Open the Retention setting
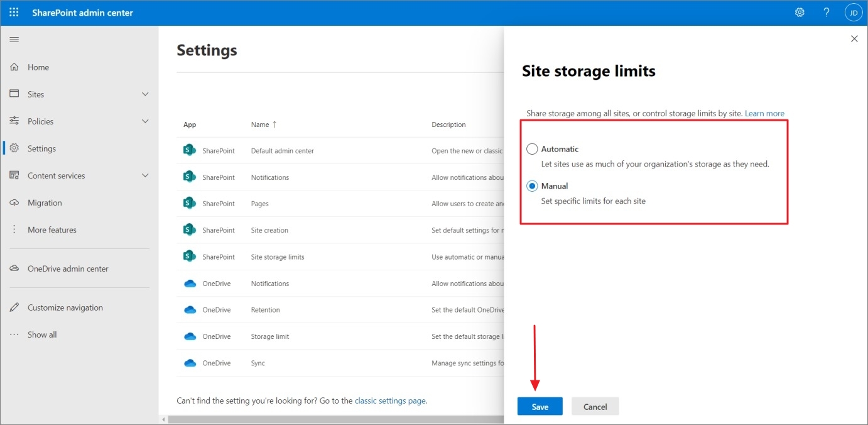Viewport: 868px width, 425px height. (x=266, y=310)
